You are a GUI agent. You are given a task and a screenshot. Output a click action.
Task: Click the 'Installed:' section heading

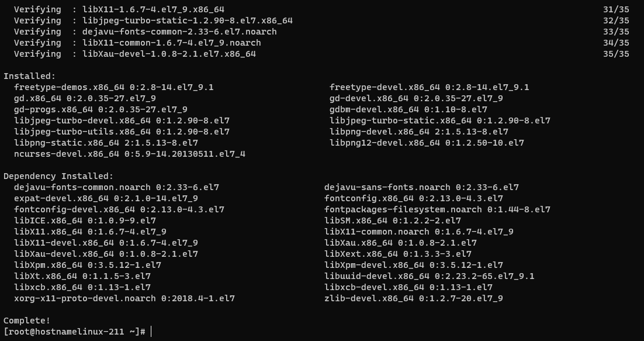coord(29,76)
